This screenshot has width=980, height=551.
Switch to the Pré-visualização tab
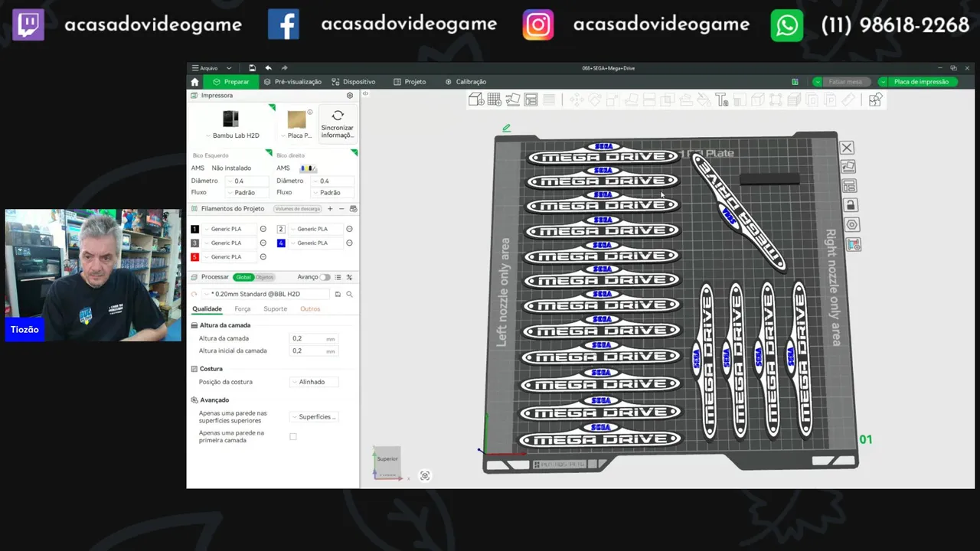click(x=292, y=82)
